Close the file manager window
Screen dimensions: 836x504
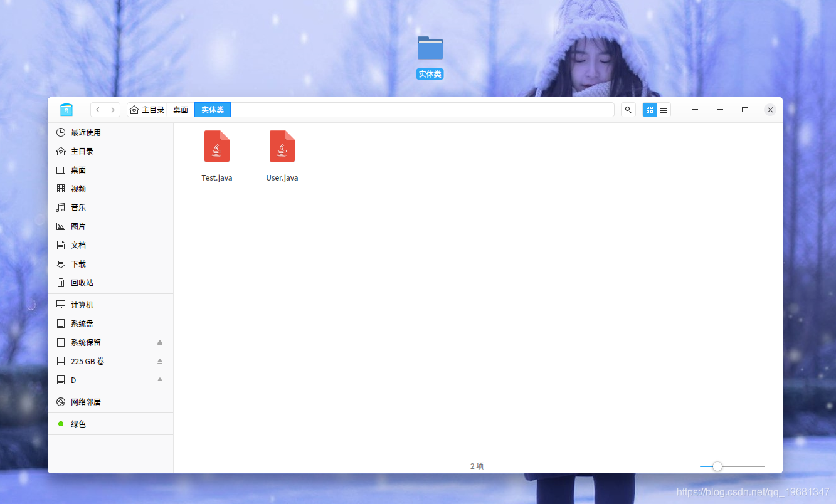click(770, 110)
